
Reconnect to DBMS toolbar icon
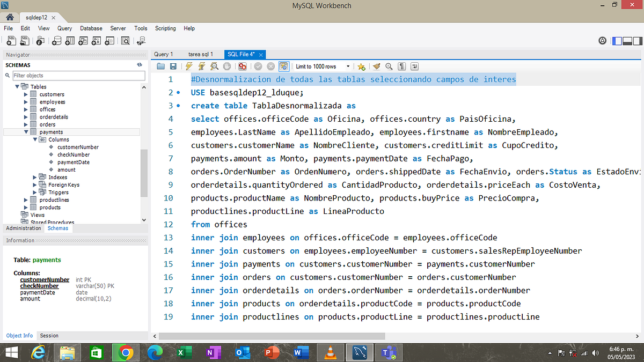pos(141,40)
